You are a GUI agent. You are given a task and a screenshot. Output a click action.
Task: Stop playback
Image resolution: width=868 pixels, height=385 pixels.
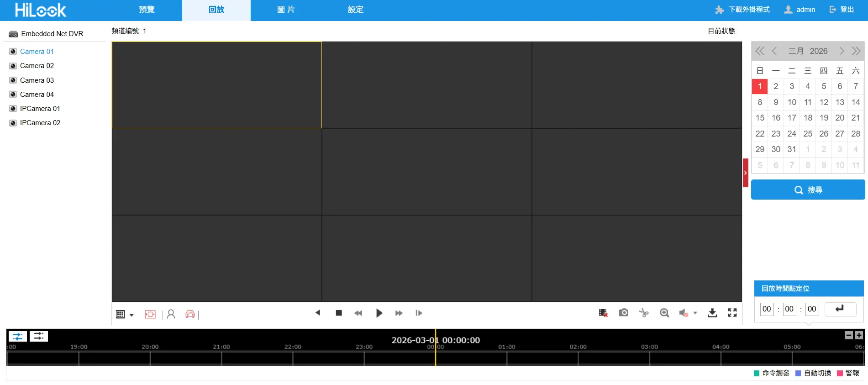coord(339,313)
